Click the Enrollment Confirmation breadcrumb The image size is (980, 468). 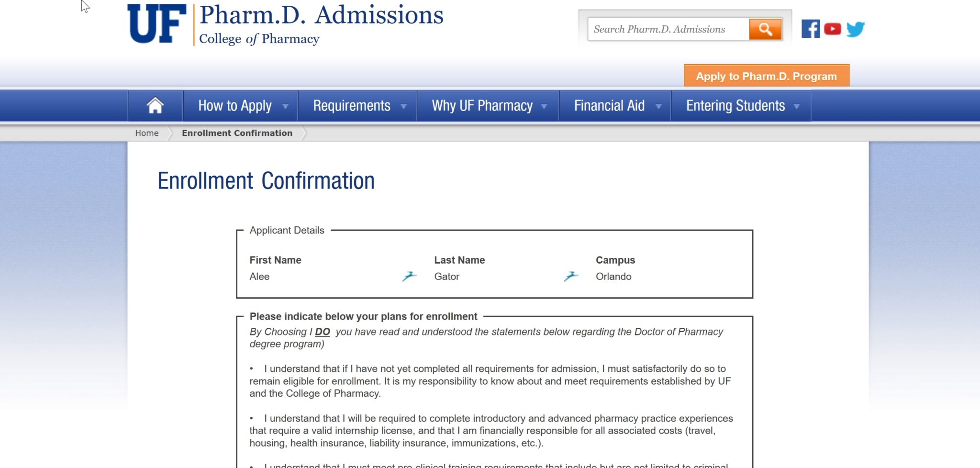coord(237,133)
